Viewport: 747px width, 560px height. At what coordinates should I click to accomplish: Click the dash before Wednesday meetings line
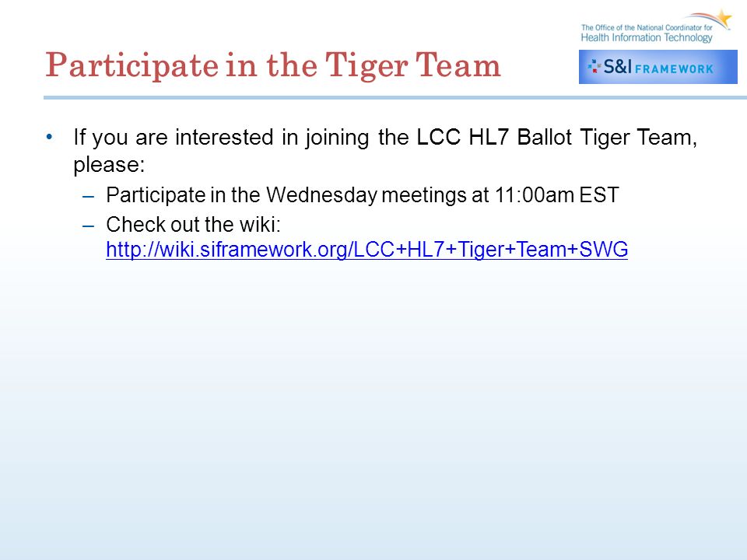tap(88, 196)
